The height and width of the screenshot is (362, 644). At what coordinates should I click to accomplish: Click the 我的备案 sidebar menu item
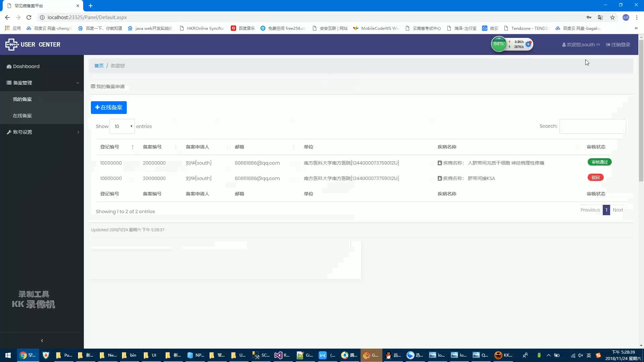click(x=22, y=99)
